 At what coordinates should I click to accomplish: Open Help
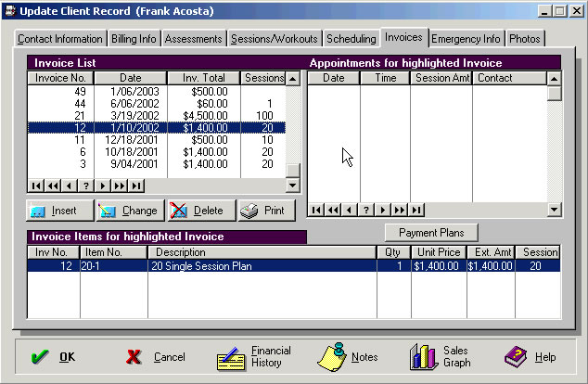pos(530,357)
